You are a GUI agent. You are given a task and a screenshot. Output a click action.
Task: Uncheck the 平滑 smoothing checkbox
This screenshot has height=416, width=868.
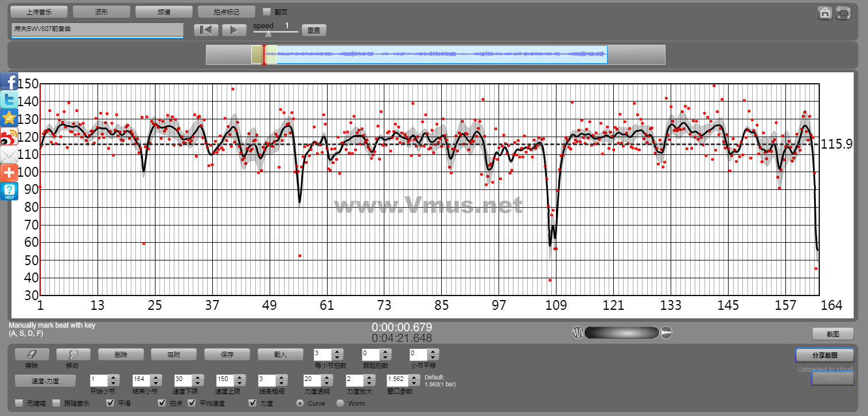coord(111,403)
